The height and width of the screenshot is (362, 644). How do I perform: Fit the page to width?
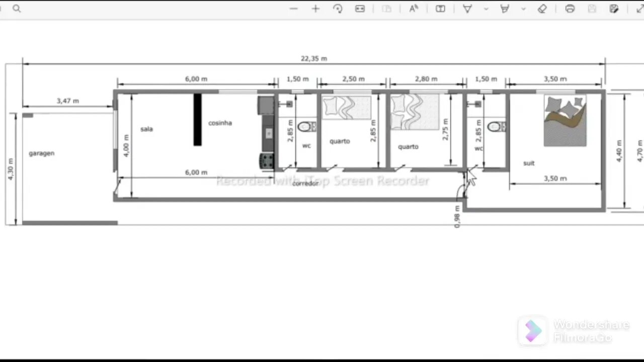[x=360, y=9]
